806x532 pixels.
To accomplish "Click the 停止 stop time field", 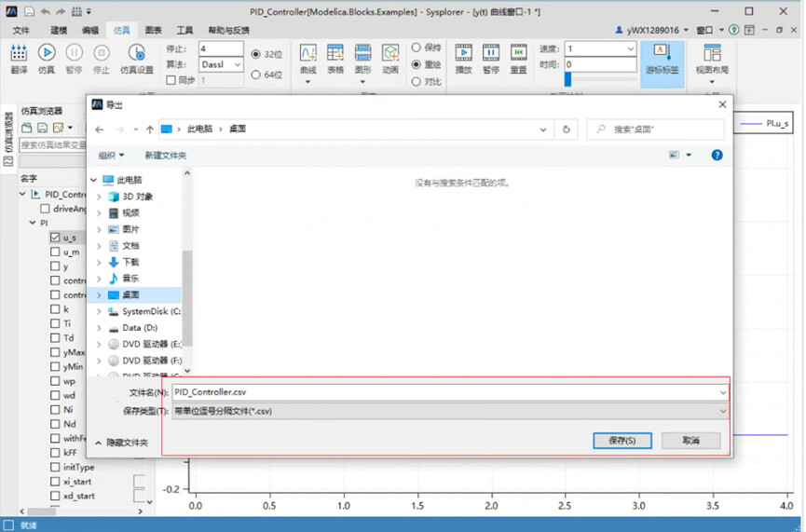I will (x=221, y=48).
